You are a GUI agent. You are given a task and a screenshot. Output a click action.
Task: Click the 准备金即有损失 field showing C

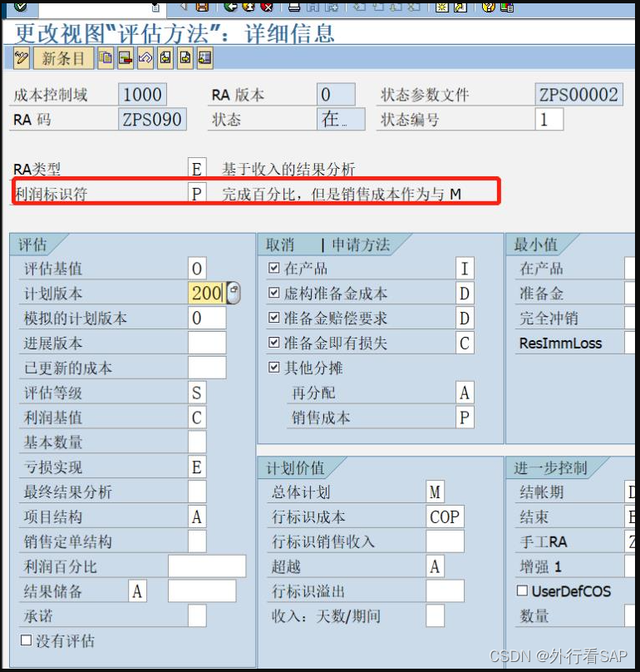465,343
